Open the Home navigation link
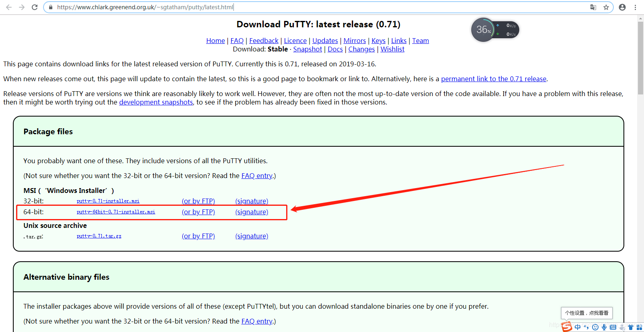This screenshot has width=644, height=332. click(215, 41)
